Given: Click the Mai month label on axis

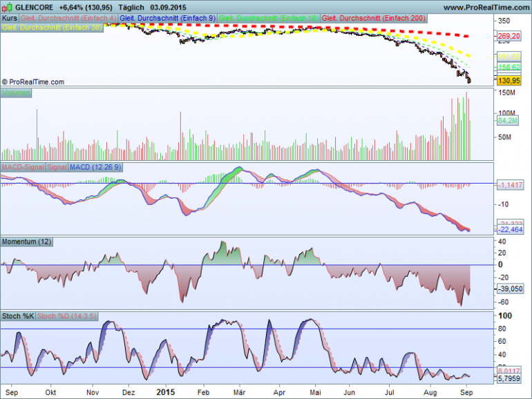Looking at the screenshot, I should [315, 393].
